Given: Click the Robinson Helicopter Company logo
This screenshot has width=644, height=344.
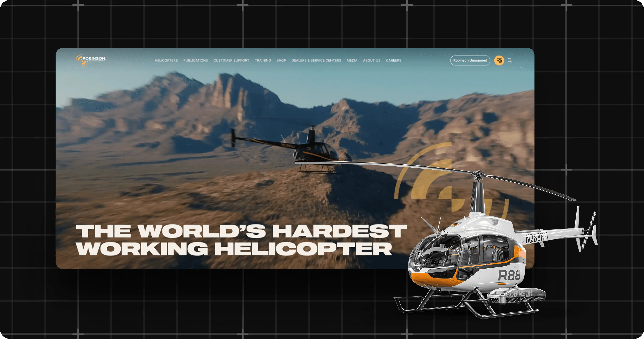Looking at the screenshot, I should coord(90,60).
